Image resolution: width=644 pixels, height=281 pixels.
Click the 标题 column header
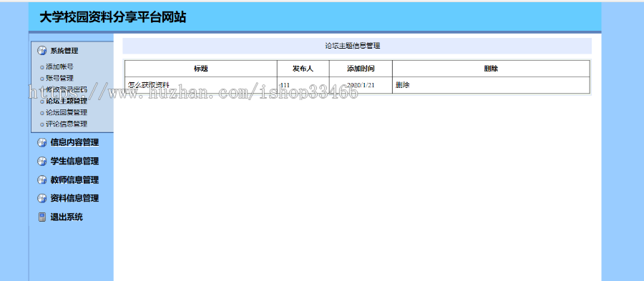201,69
